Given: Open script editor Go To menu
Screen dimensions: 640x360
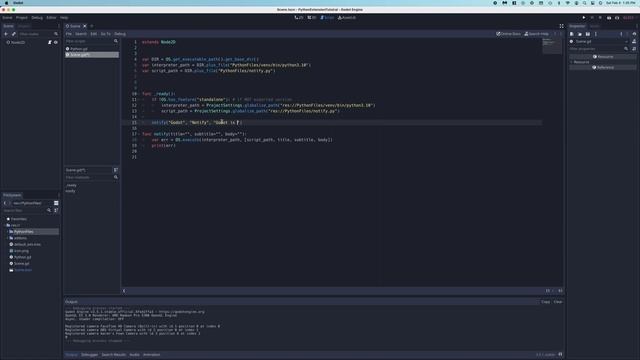Looking at the screenshot, I should 106,34.
